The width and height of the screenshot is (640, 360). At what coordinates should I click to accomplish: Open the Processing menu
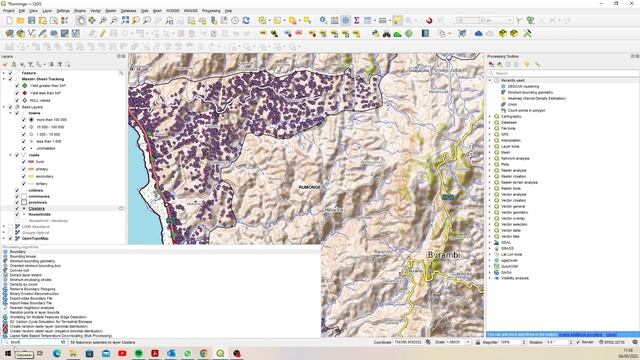tap(211, 11)
